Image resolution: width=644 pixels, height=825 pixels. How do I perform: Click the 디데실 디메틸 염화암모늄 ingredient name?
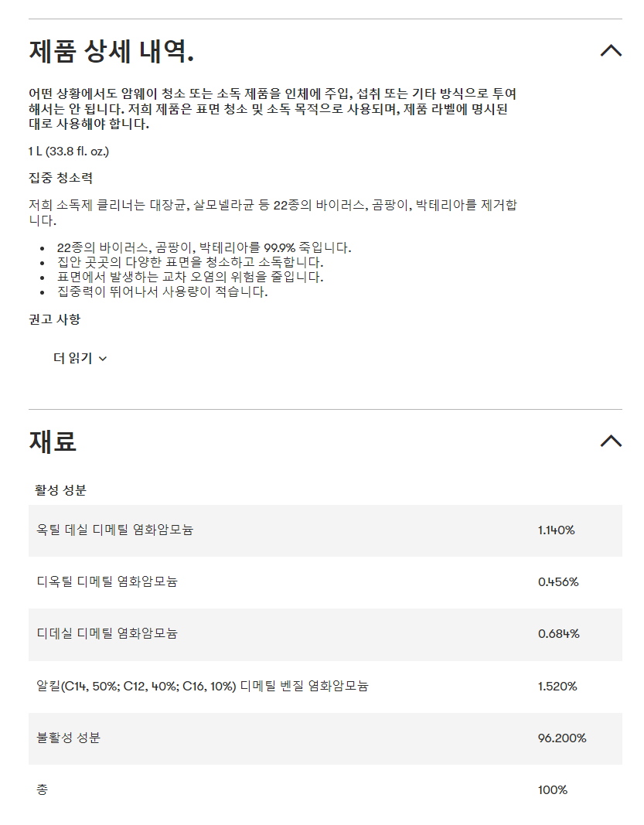tap(107, 634)
